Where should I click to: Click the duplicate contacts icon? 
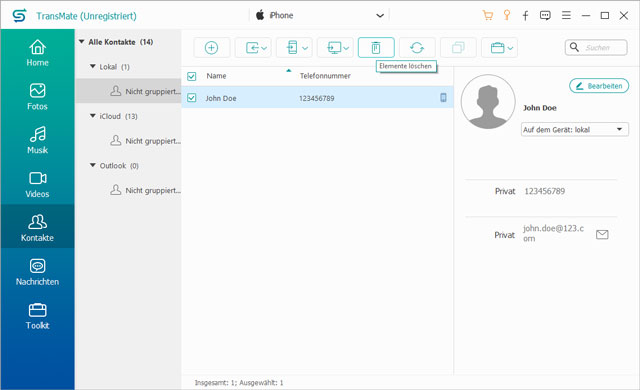pos(458,48)
